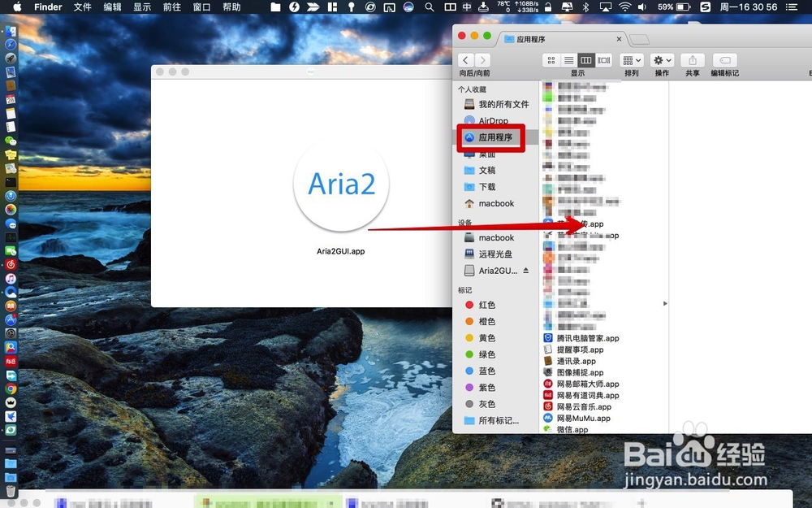Select 网易有道词典.app in the list
Image resolution: width=812 pixels, height=508 pixels.
[x=588, y=395]
